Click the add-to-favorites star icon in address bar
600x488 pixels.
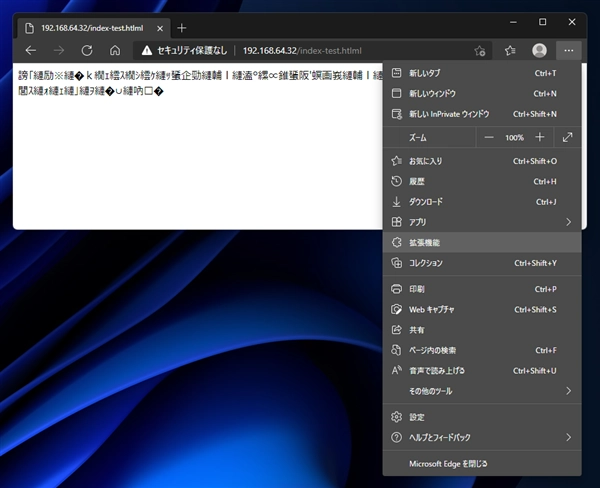click(x=480, y=50)
